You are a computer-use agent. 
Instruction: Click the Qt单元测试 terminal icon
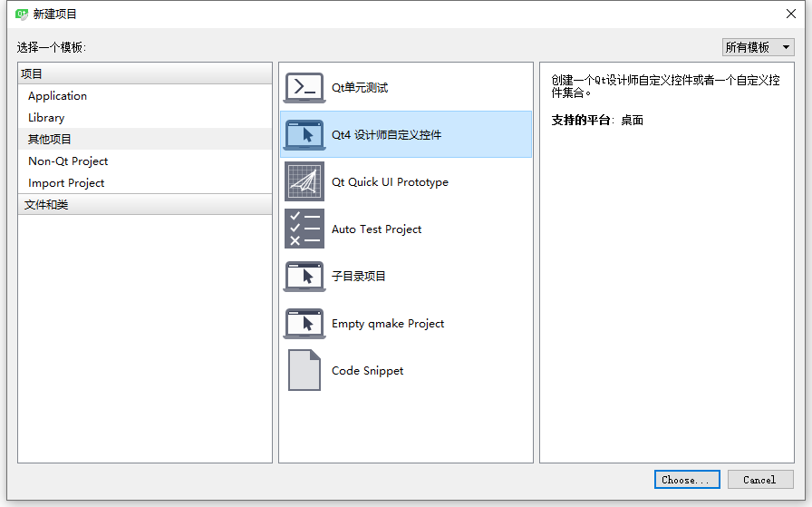(304, 88)
